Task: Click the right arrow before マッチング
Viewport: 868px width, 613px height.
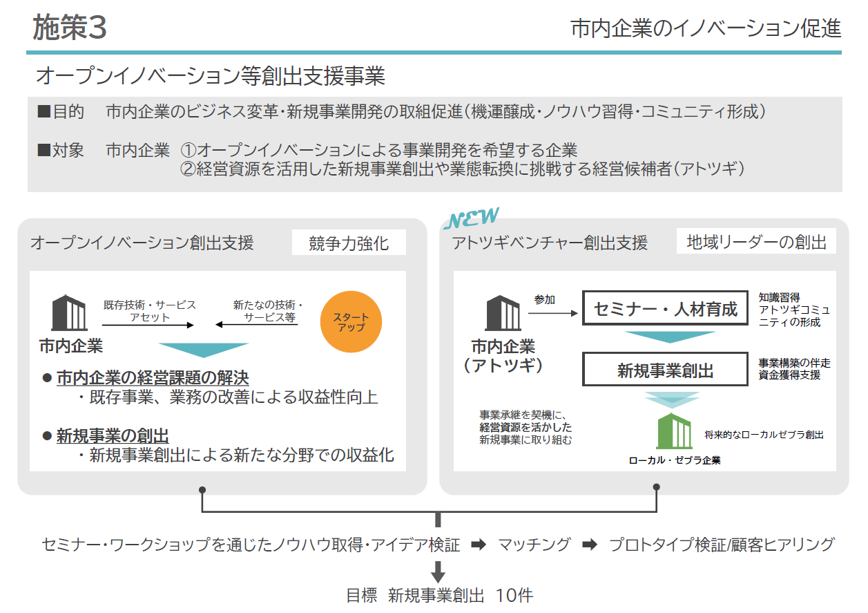Action: click(x=479, y=545)
